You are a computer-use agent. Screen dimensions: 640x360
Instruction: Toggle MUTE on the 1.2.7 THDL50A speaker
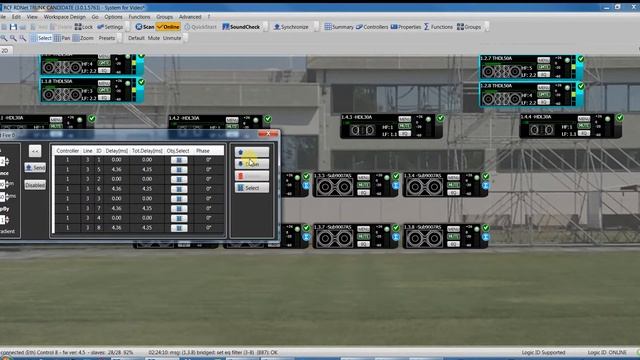click(x=543, y=67)
